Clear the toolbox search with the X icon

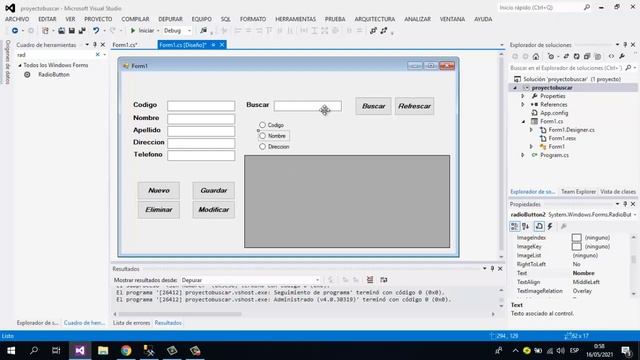98,55
